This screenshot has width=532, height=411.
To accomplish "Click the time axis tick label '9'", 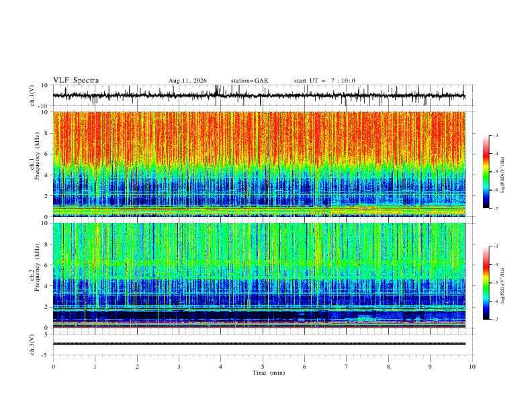I will point(430,367).
